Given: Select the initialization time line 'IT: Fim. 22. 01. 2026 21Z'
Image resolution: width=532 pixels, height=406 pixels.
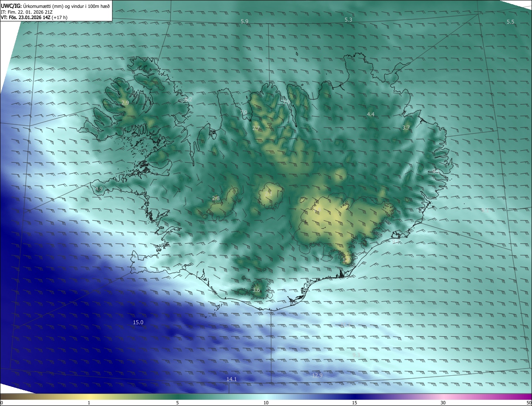Looking at the screenshot, I should coord(27,12).
